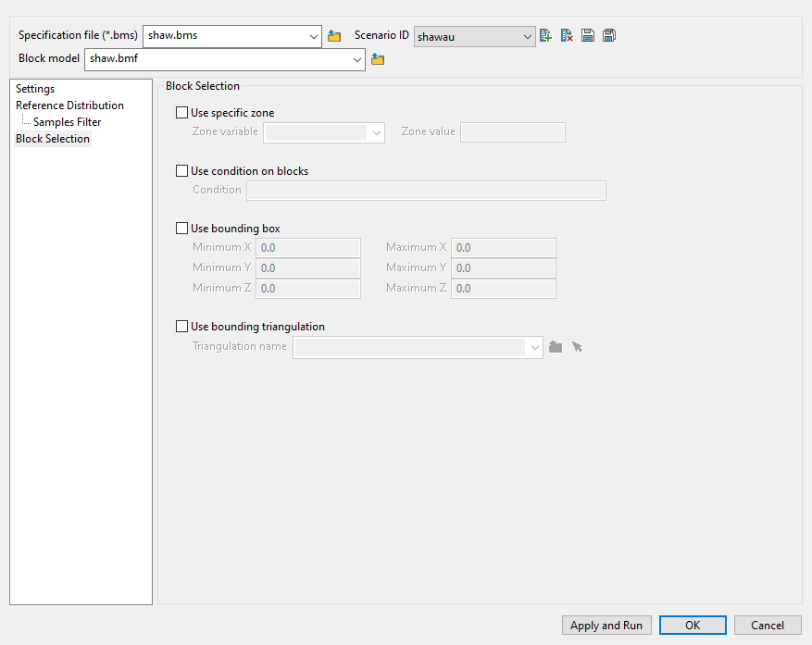This screenshot has height=645, width=812.
Task: Open the Specification file dropdown
Action: tap(313, 34)
